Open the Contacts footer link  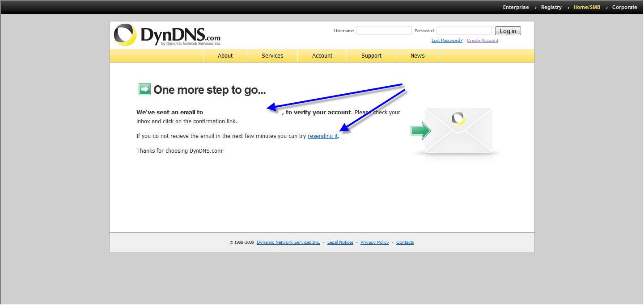[405, 242]
